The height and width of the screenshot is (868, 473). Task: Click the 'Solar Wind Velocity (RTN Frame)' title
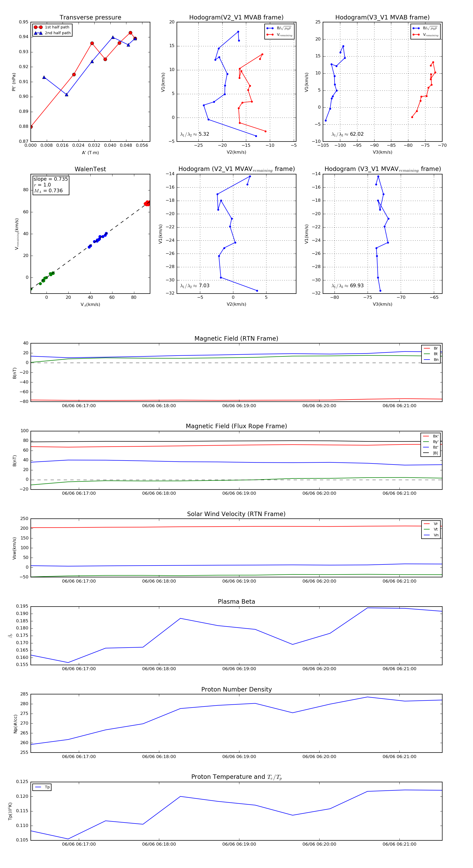click(x=236, y=514)
